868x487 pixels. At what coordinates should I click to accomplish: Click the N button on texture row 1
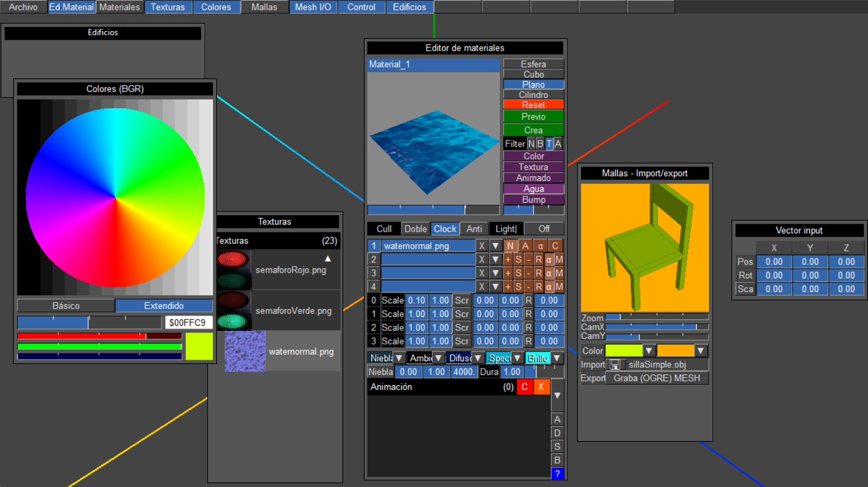[x=510, y=246]
